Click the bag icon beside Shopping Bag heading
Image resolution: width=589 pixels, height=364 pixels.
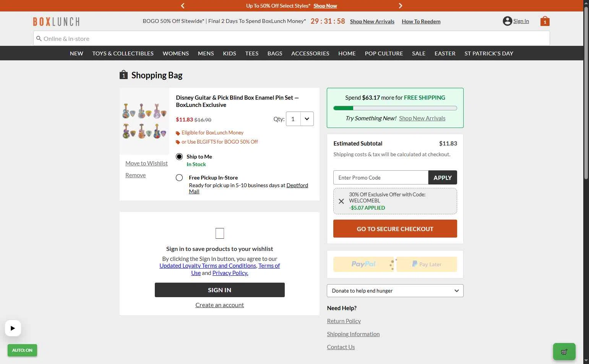(123, 74)
